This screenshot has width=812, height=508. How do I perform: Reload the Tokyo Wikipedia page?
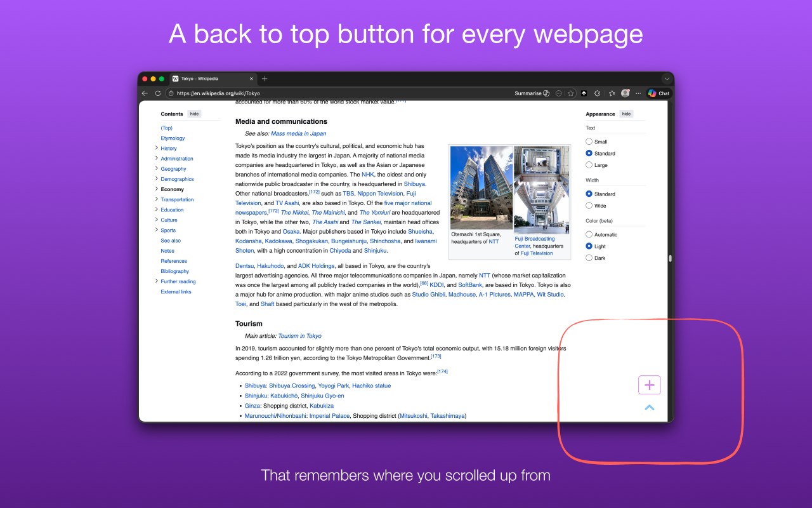tap(158, 93)
